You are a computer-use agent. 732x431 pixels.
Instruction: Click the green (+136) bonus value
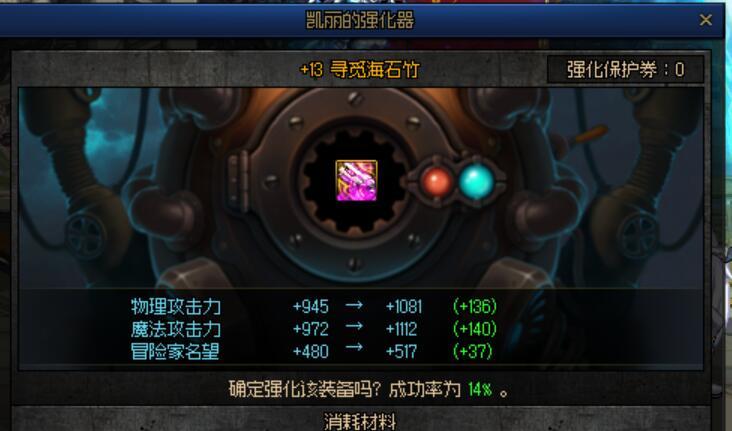click(x=475, y=307)
